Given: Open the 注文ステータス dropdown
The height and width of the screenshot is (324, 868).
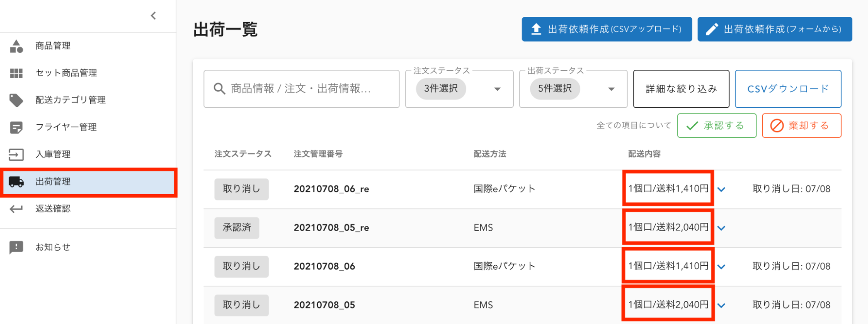Looking at the screenshot, I should tap(497, 89).
